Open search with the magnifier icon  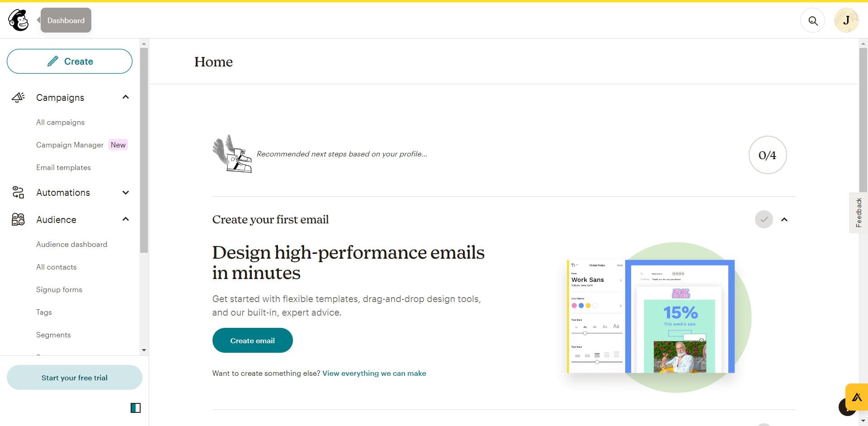812,21
